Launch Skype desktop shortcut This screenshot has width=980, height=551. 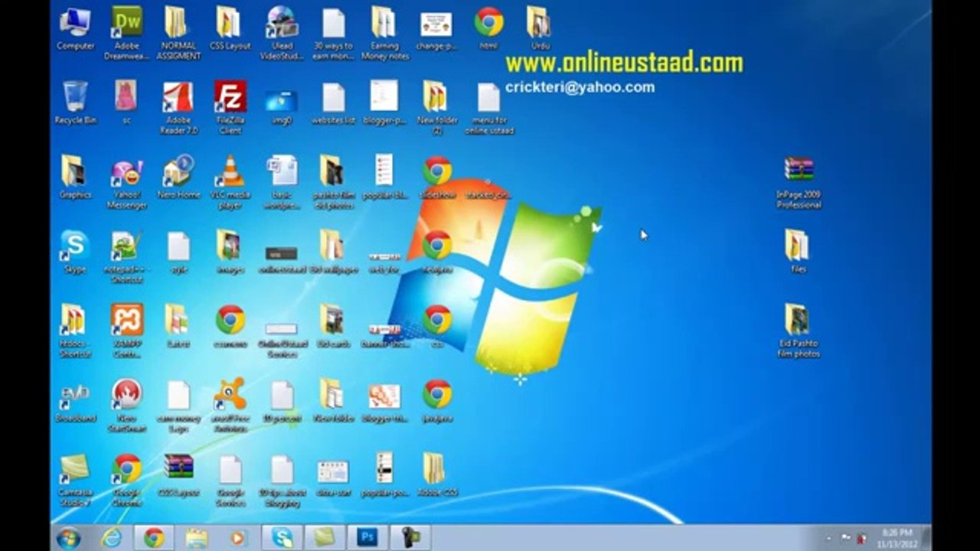75,251
